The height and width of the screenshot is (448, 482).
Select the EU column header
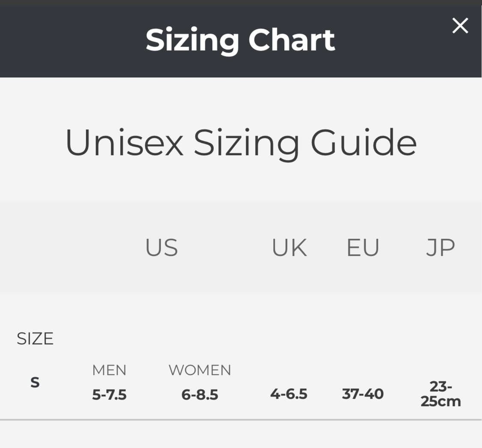[x=362, y=247]
